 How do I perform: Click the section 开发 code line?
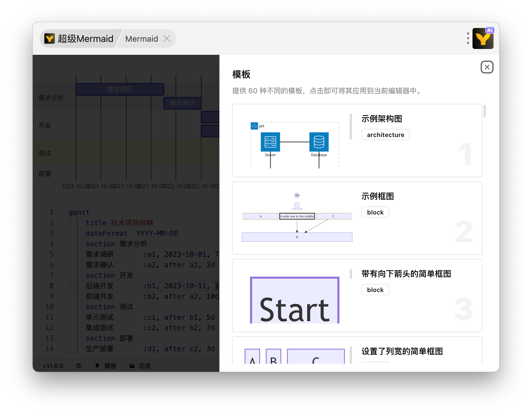(109, 275)
